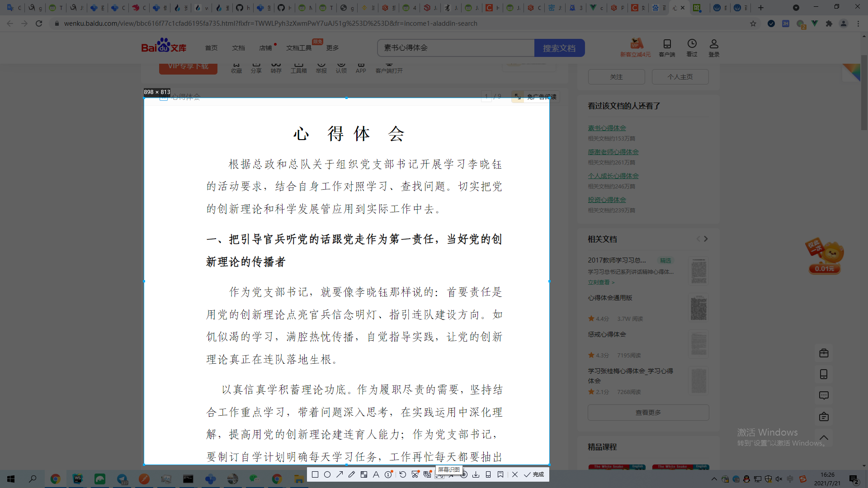Click the briefcase icon in right sidebar
This screenshot has width=868, height=488.
(x=824, y=353)
